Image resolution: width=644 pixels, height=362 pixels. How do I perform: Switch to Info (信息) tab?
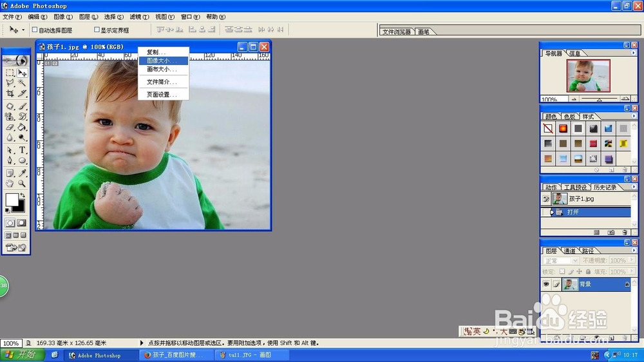[574, 53]
